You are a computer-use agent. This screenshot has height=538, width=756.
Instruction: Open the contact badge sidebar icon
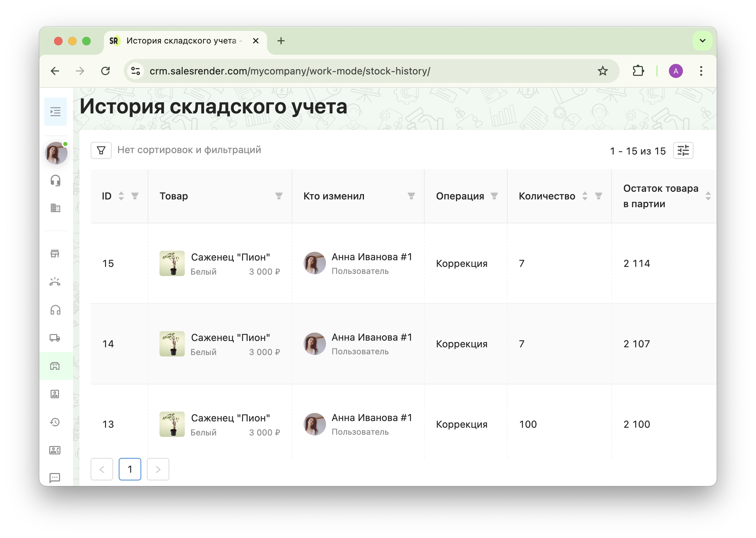point(55,394)
